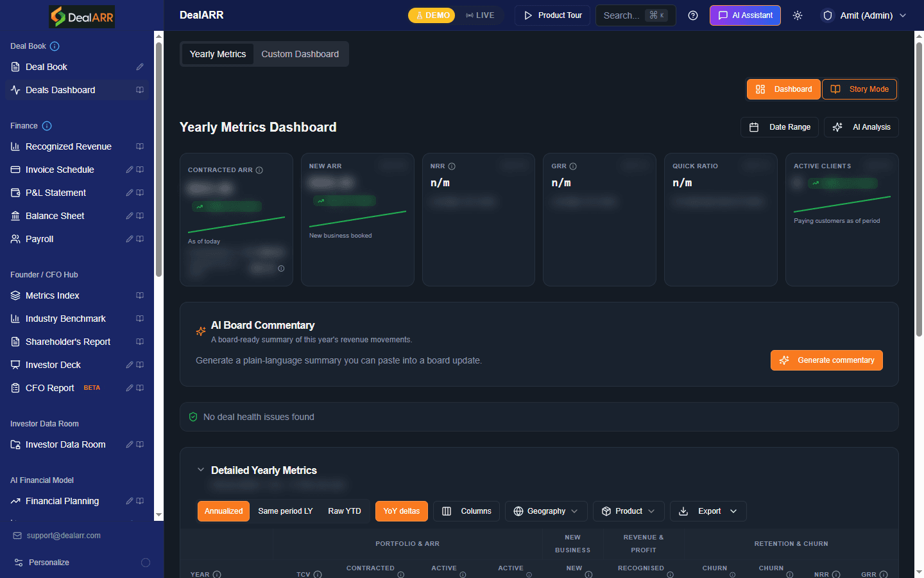Viewport: 924px width, 578px height.
Task: Select Same period LY option
Action: tap(286, 511)
